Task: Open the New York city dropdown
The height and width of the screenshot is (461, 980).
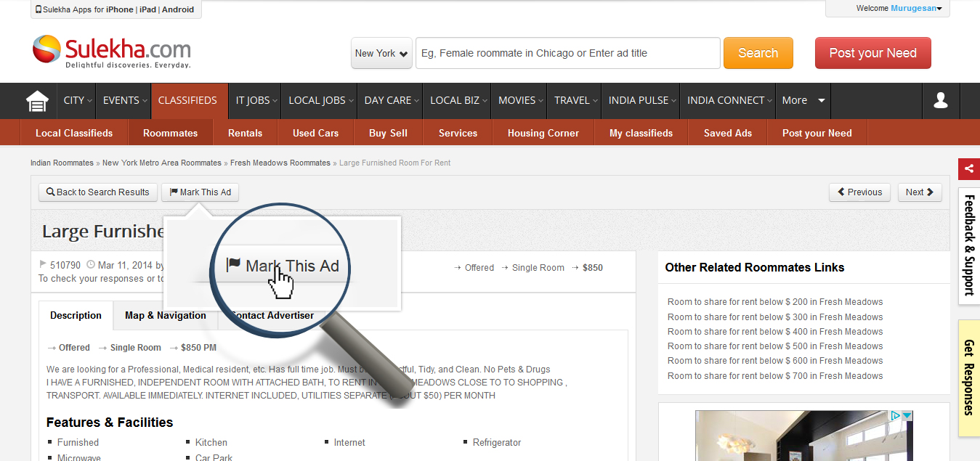Action: 381,53
